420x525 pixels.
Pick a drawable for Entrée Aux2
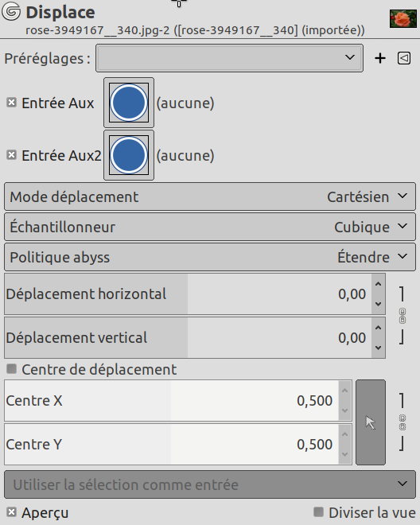[129, 155]
